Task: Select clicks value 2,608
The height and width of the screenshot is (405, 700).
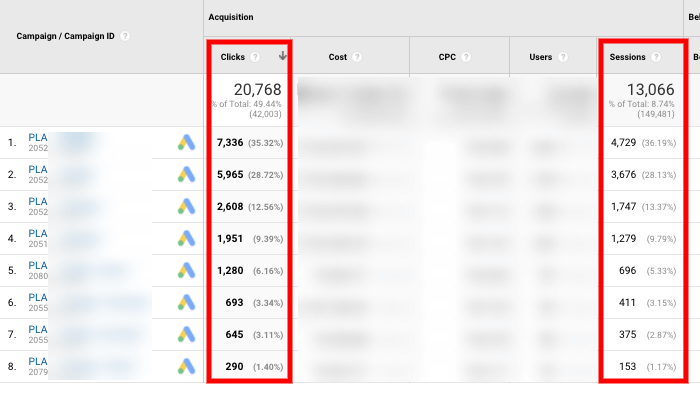Action: coord(230,206)
